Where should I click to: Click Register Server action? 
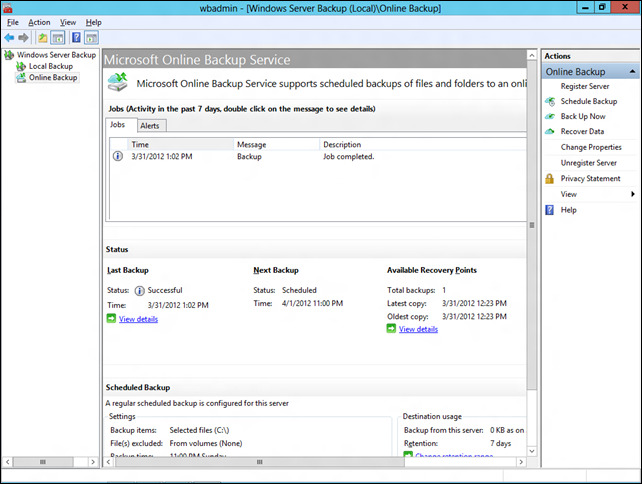[585, 86]
